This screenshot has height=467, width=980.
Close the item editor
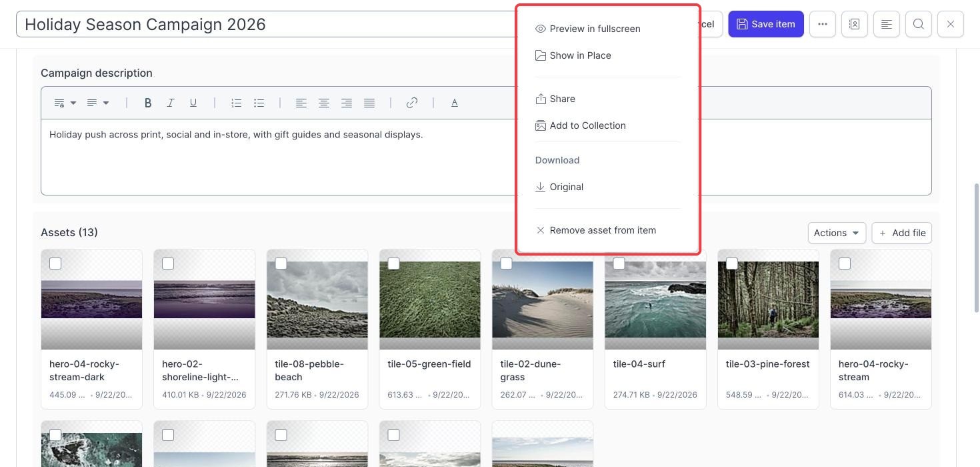click(951, 24)
